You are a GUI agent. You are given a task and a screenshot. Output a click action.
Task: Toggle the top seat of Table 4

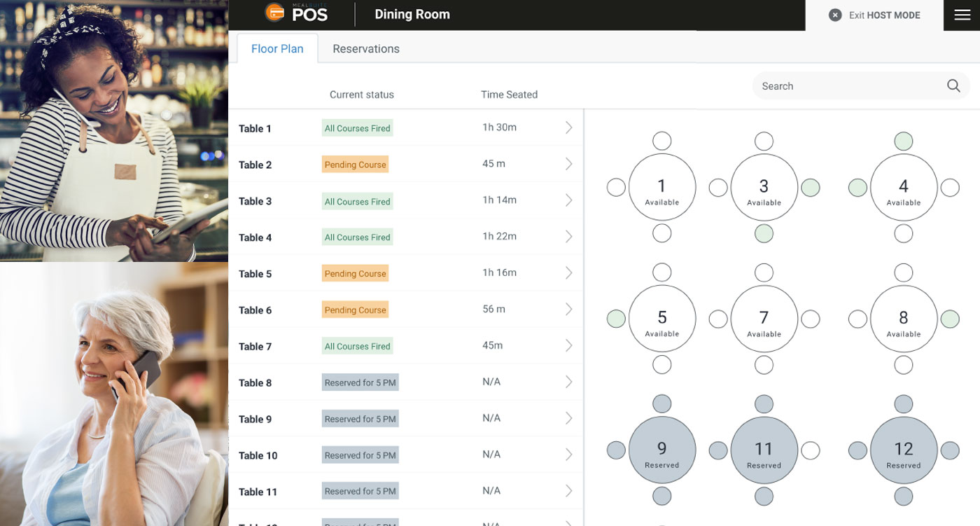[x=903, y=141]
